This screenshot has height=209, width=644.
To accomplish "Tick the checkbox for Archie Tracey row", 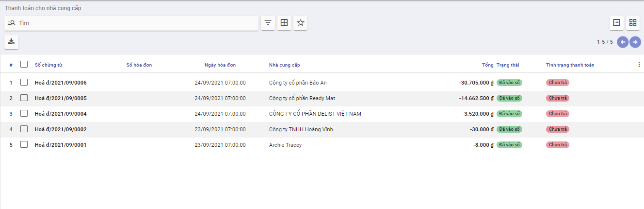I will click(x=24, y=145).
